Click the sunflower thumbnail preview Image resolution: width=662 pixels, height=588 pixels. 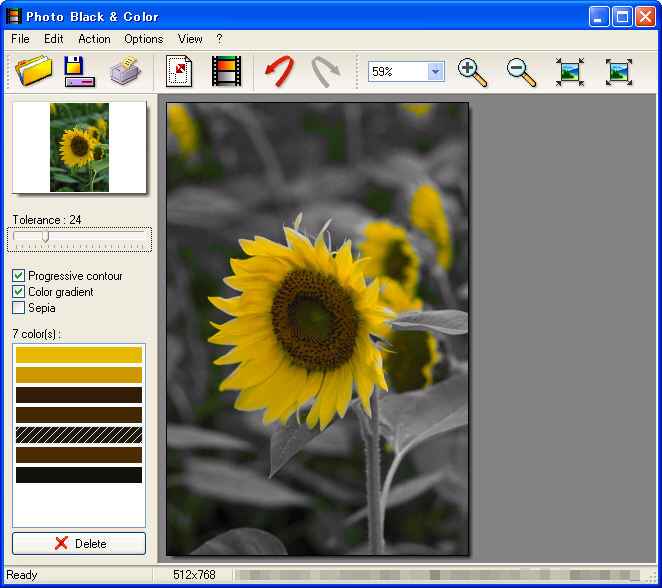[x=79, y=147]
